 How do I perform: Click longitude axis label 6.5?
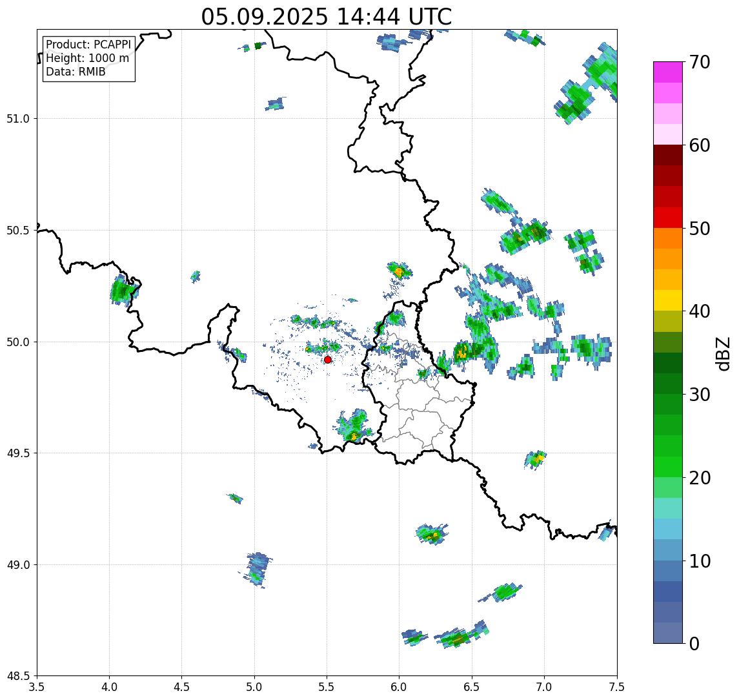tap(472, 687)
